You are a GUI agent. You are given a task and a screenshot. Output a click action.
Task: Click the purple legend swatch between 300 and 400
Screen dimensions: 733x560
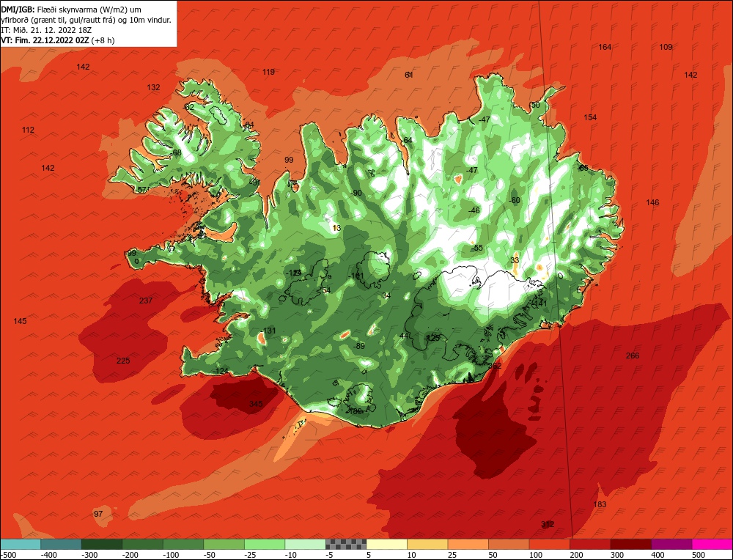[x=671, y=544]
